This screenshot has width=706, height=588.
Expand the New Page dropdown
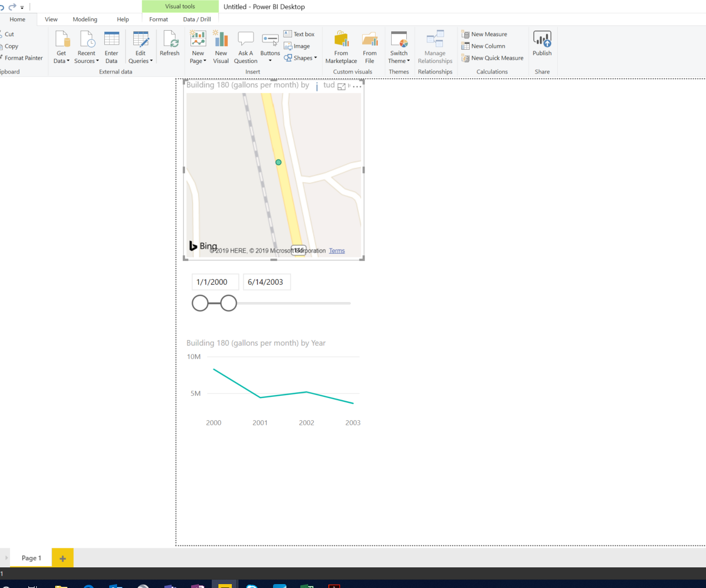[x=205, y=61]
